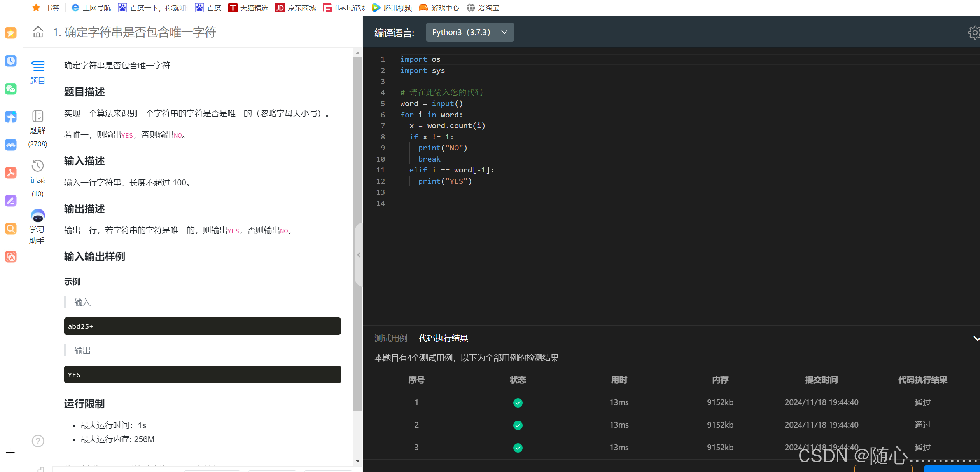Click the plus icon at sidebar bottom

[10, 453]
